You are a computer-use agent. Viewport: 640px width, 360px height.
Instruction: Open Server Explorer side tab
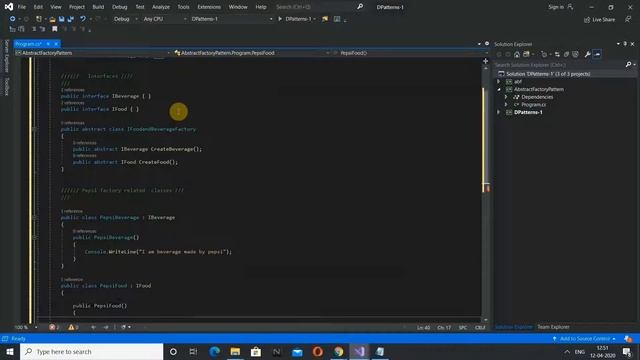pos(6,56)
